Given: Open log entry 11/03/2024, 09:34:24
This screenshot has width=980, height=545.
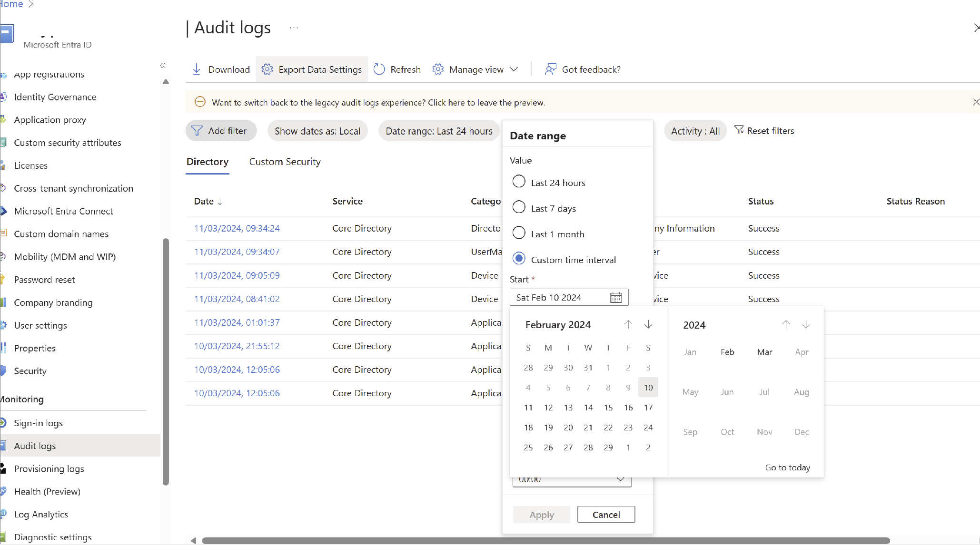Looking at the screenshot, I should [x=237, y=228].
